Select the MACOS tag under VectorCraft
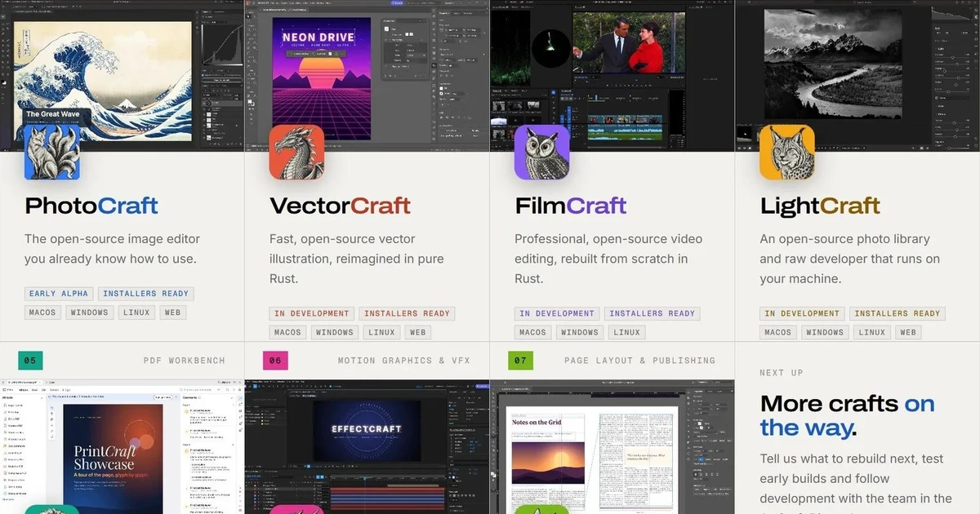This screenshot has height=514, width=980. (287, 332)
